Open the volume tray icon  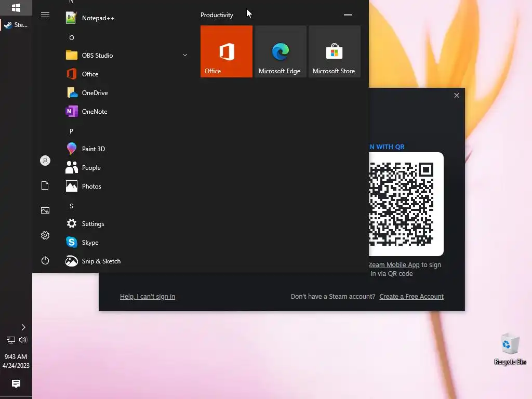tap(23, 340)
